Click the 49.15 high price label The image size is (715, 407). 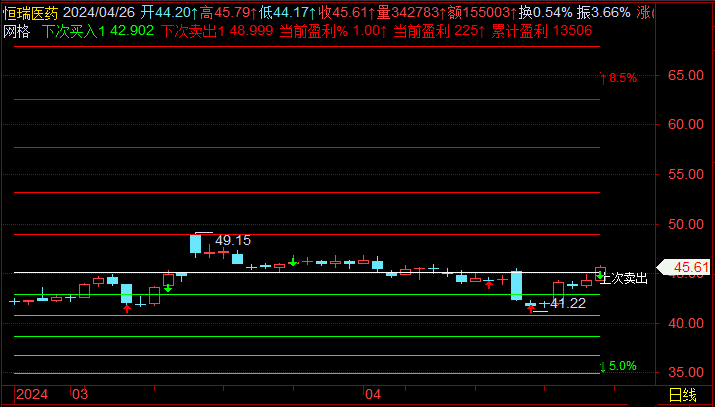pos(233,240)
